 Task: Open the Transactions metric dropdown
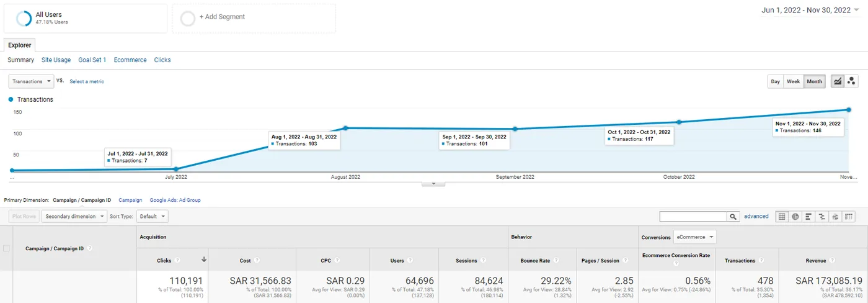(31, 81)
